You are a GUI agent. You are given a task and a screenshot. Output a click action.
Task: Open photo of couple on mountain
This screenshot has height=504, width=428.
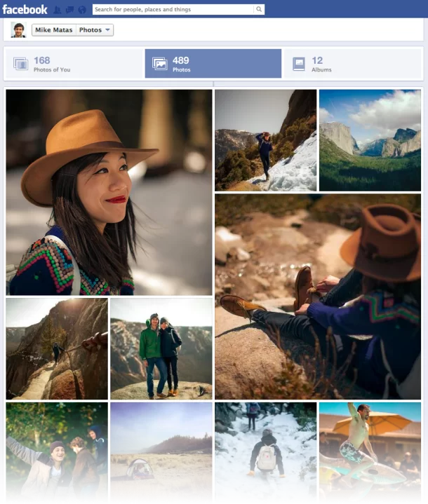(161, 348)
